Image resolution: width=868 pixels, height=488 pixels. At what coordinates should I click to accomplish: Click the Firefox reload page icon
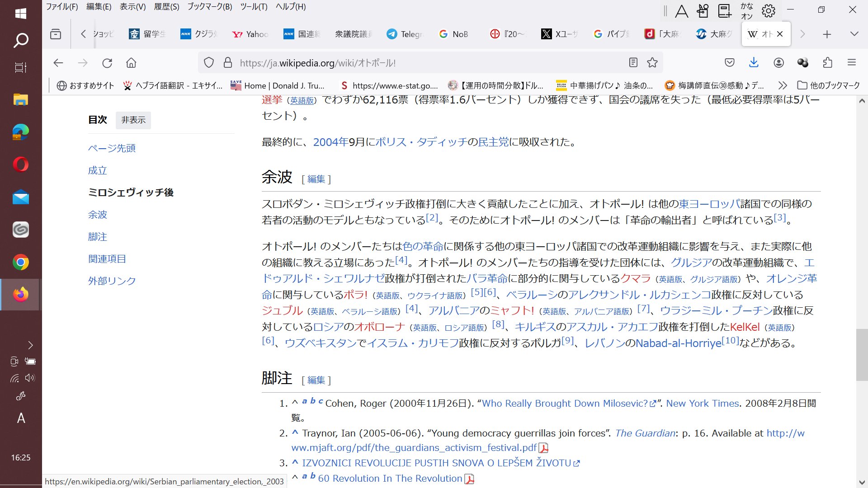click(107, 63)
